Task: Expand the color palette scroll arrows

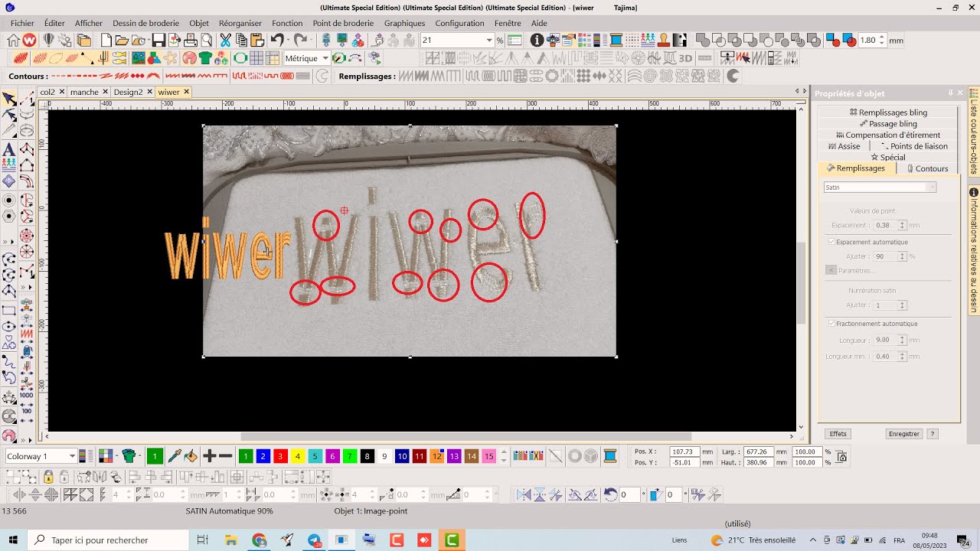Action: tap(504, 456)
